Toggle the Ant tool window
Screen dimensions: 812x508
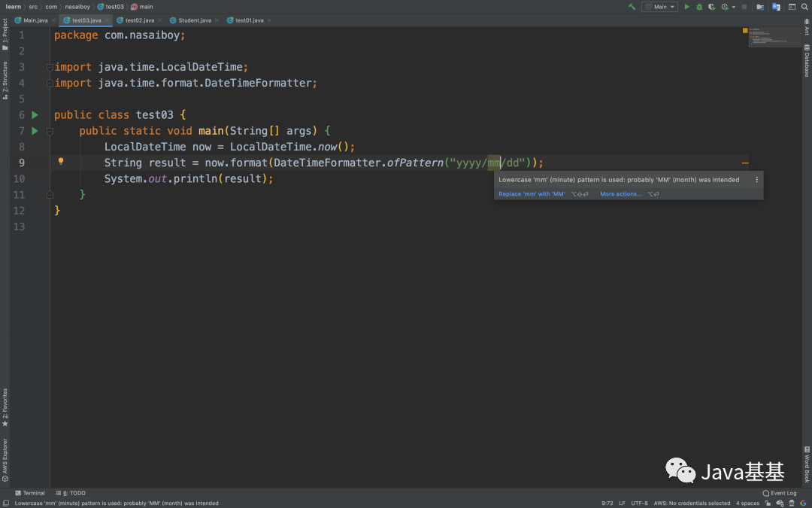pos(807,27)
